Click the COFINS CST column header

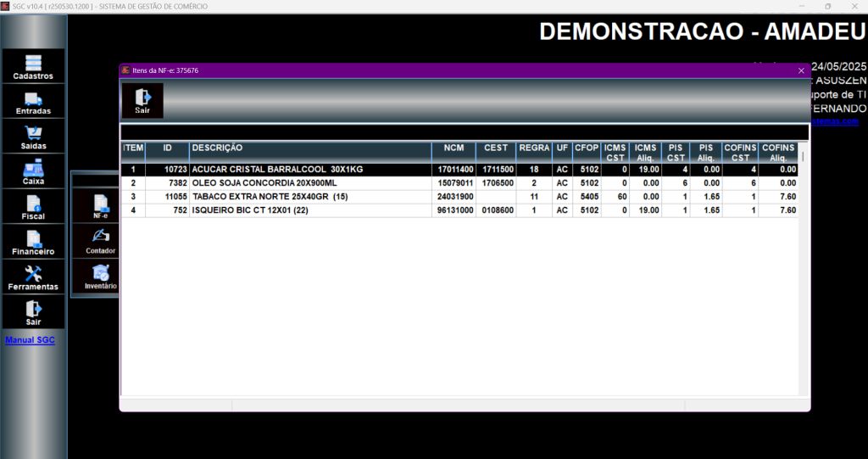[x=740, y=153]
